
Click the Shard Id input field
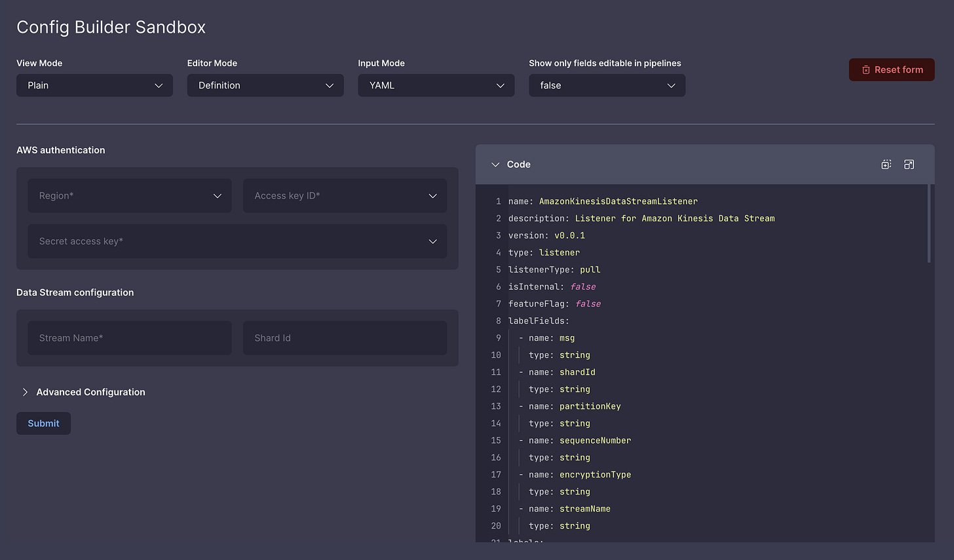coord(345,338)
